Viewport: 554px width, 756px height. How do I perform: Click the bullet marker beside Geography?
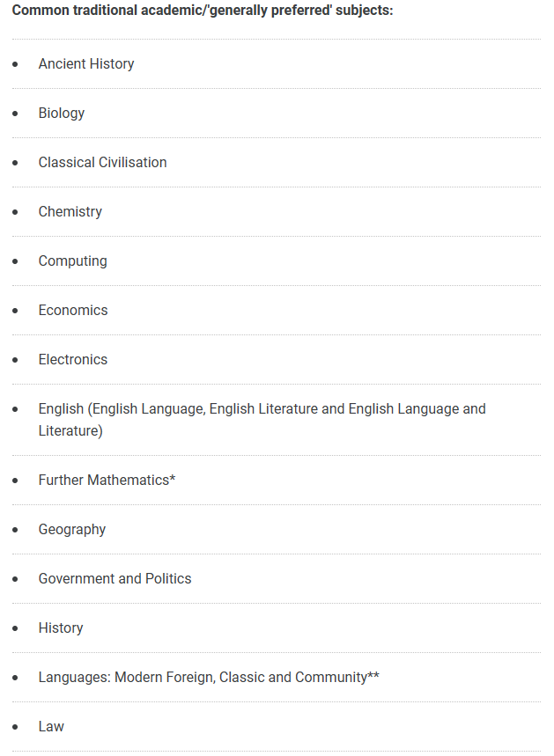pos(15,530)
